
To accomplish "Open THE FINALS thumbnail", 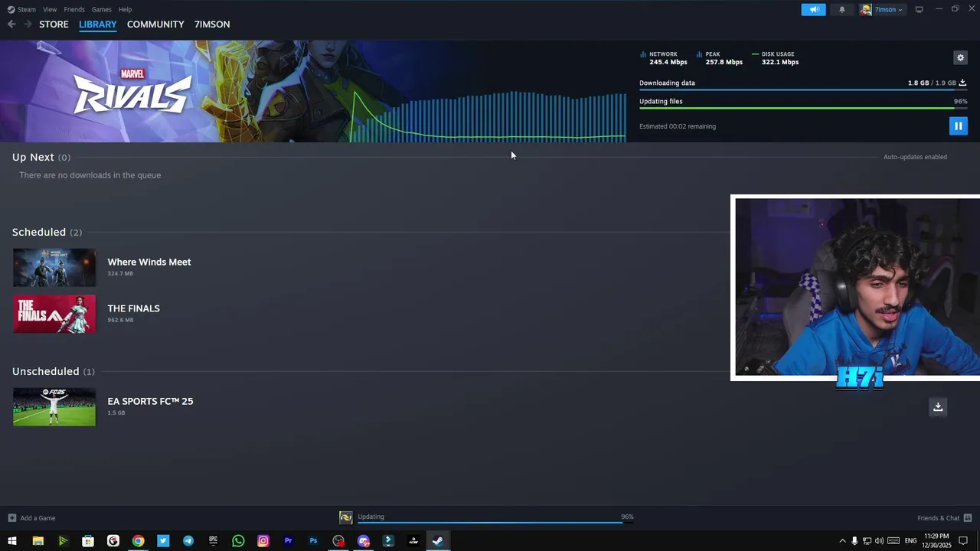I will pyautogui.click(x=54, y=314).
